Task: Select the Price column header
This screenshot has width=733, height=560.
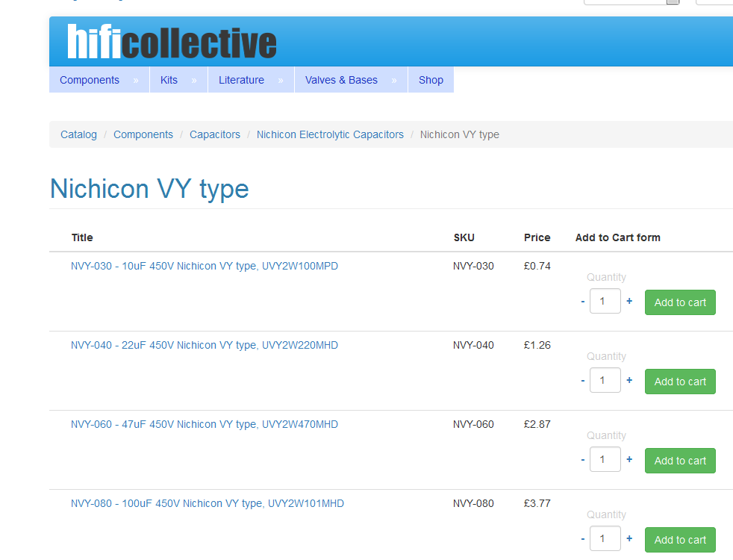Action: [x=537, y=237]
